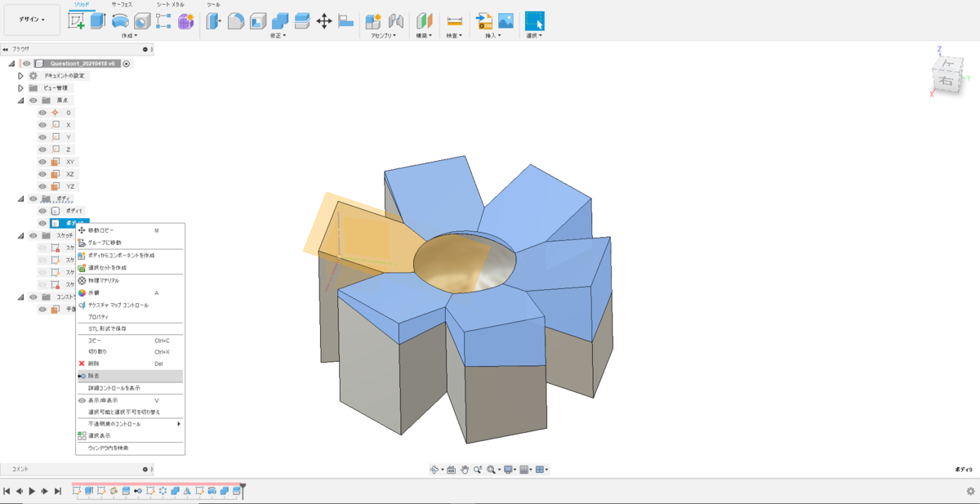This screenshot has width=980, height=504.
Task: Click the timeline end marker
Action: click(243, 490)
